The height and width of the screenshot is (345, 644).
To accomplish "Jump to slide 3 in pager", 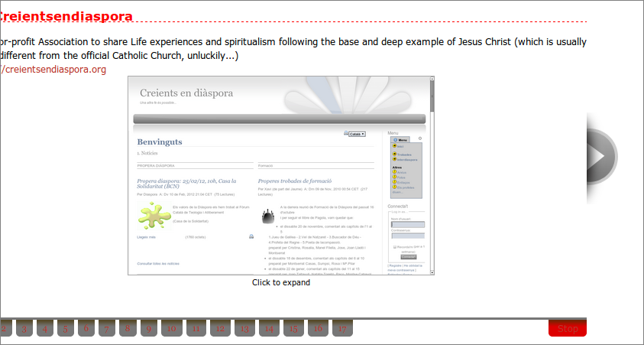I will click(24, 329).
